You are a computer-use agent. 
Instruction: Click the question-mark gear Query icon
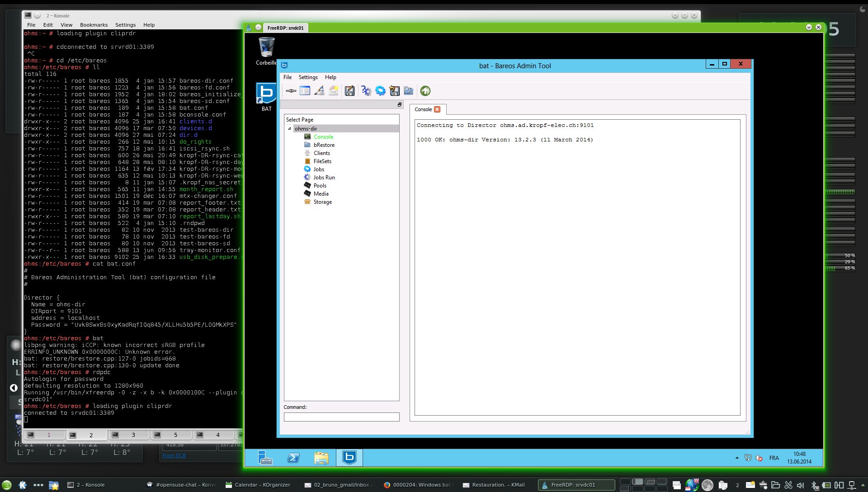[x=366, y=91]
